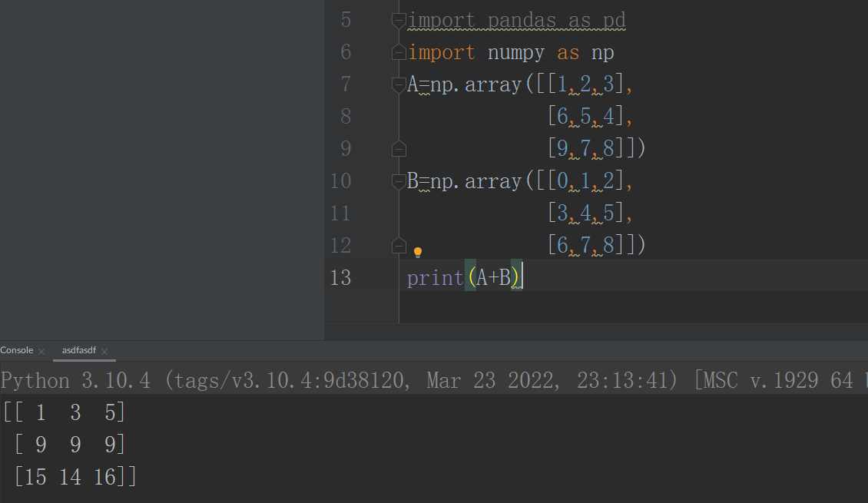
Task: Click the import pandas as pd statement
Action: click(x=516, y=19)
